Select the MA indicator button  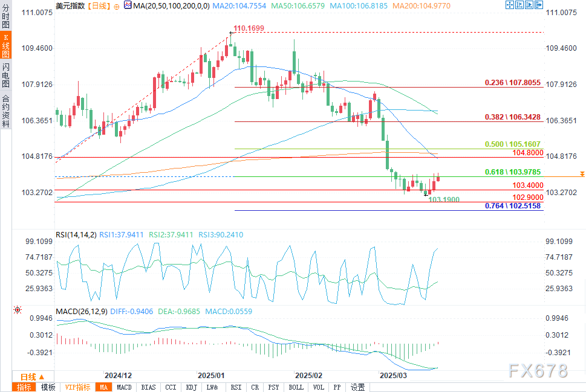103,387
